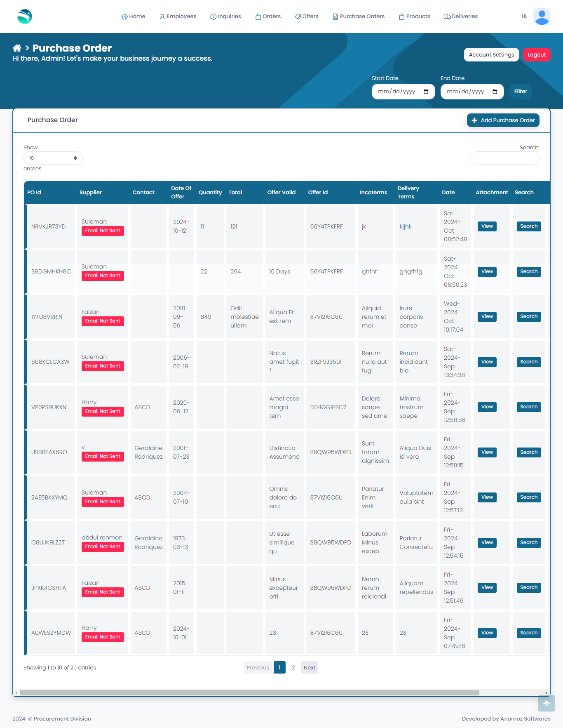Viewport: 563px width, 728px height.
Task: Click the Deliveries truck icon
Action: coord(447,16)
